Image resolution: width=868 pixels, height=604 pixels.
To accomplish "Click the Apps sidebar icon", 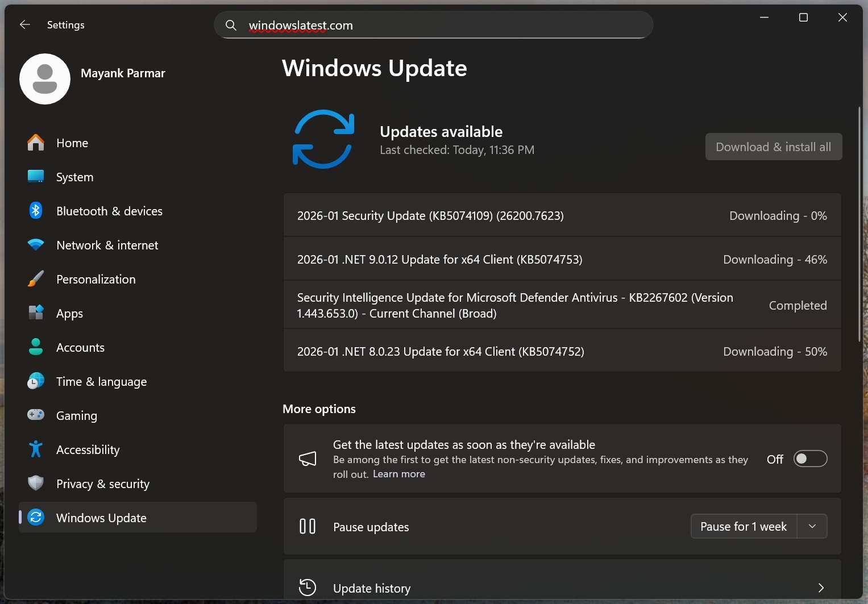I will tap(35, 313).
